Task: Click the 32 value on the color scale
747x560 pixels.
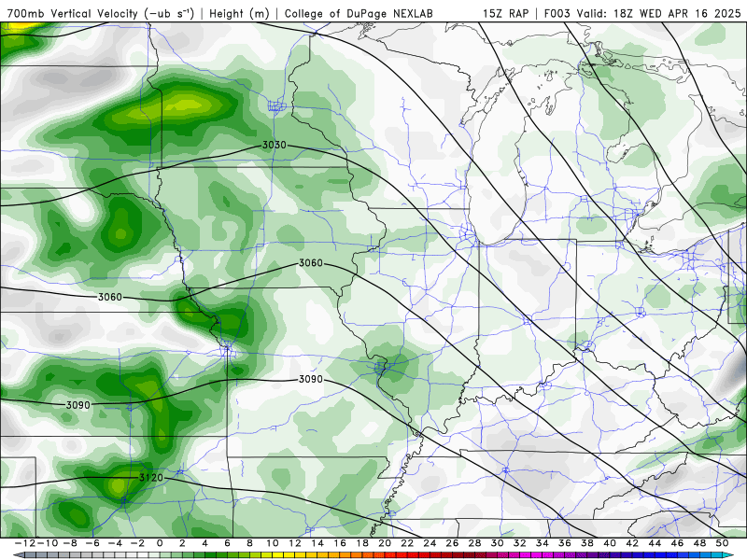Action: tap(520, 543)
